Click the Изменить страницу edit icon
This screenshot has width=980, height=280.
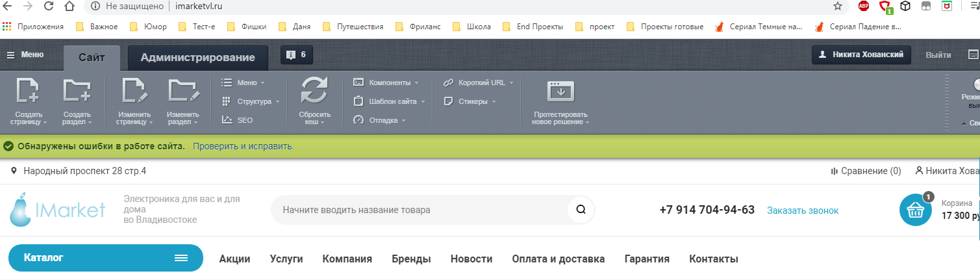click(x=135, y=90)
